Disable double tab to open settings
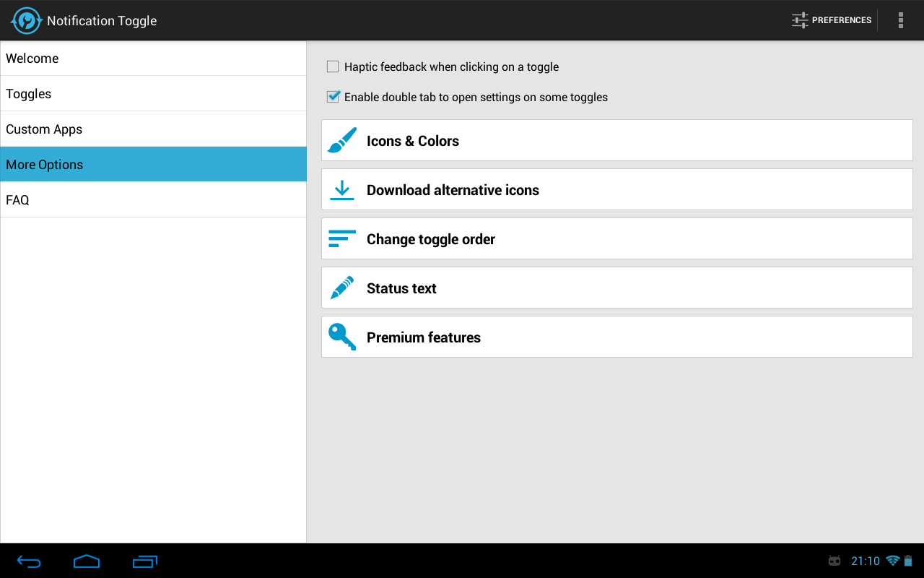This screenshot has width=924, height=578. [333, 96]
